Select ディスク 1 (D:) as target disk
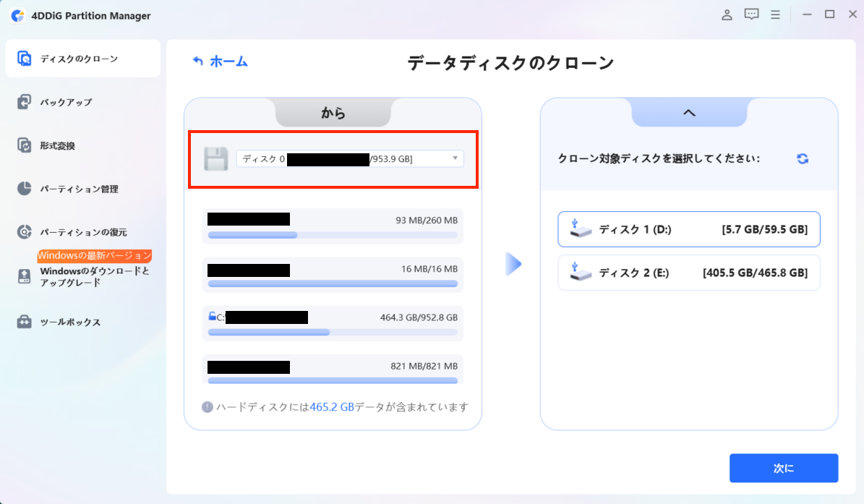The width and height of the screenshot is (864, 504). coord(688,230)
